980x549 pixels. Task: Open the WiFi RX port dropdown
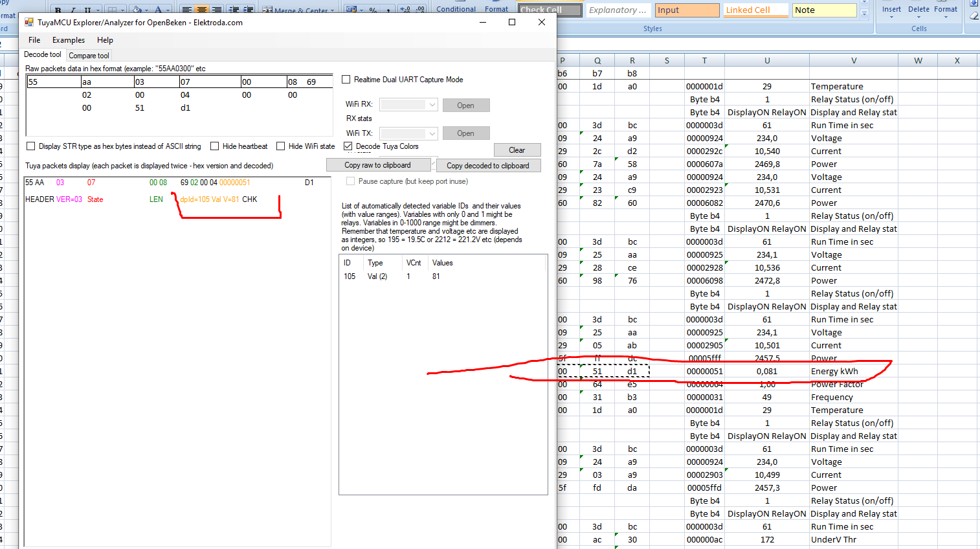click(432, 104)
